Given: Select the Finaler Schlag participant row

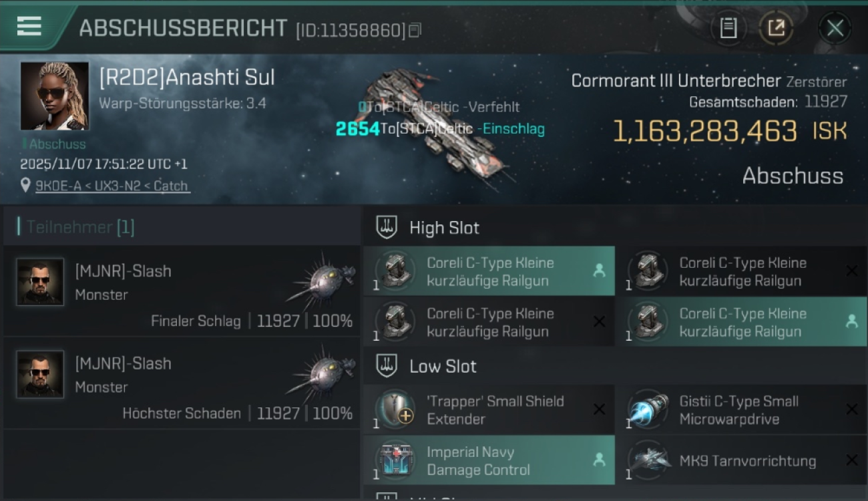Looking at the screenshot, I should pos(182,291).
